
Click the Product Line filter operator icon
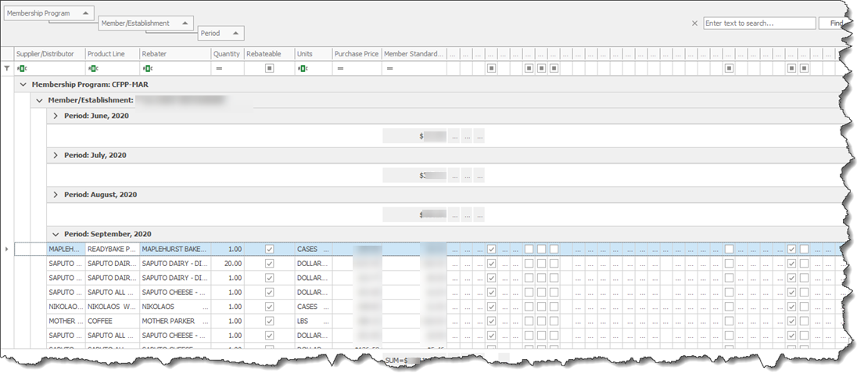coord(93,69)
